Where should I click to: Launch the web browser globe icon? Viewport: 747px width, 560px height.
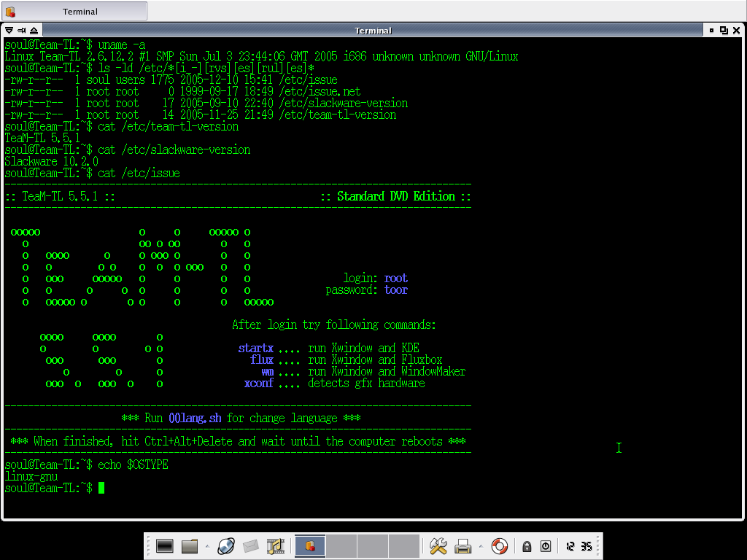click(x=226, y=546)
